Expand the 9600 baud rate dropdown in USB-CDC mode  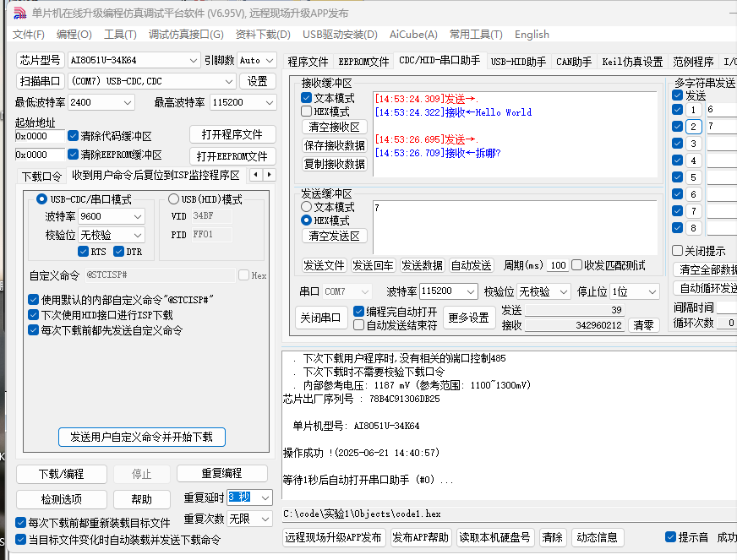pos(138,216)
